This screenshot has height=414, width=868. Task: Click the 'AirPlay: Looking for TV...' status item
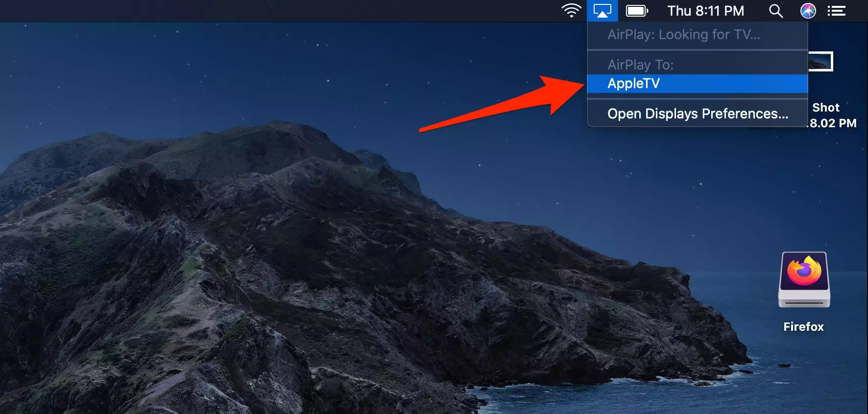tap(683, 35)
